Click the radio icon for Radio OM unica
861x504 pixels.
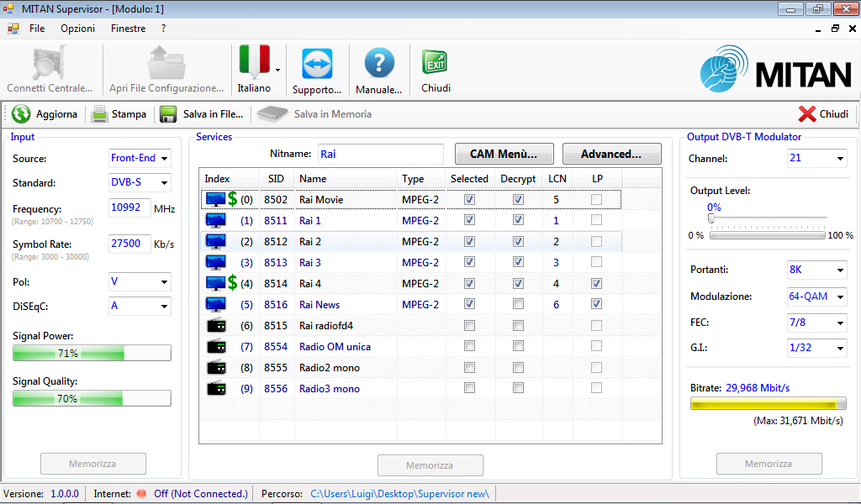click(x=216, y=347)
